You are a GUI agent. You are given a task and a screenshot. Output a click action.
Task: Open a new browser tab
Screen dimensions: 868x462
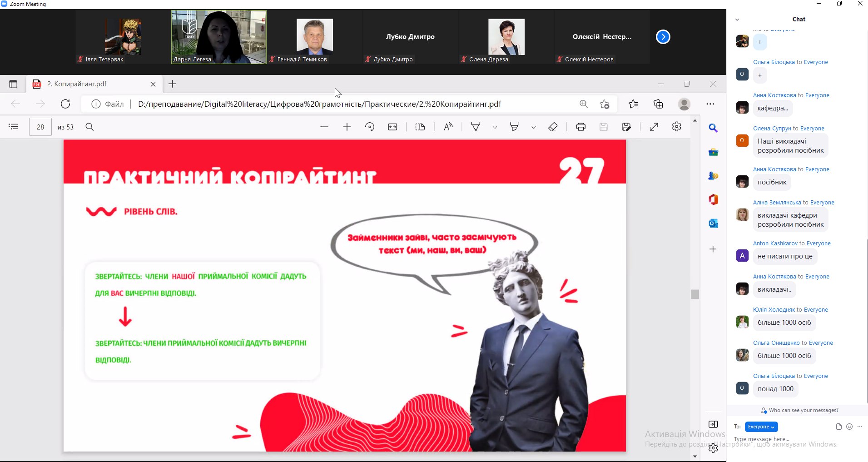[173, 84]
